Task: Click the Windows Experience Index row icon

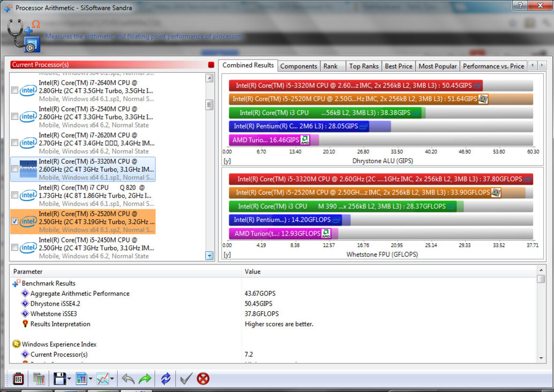Action: coord(16,344)
